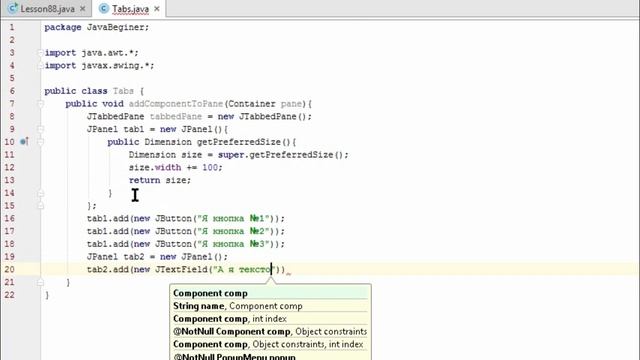
Task: Click 'JPanel tab1 = new JPanel(){' line
Action: [x=157, y=129]
